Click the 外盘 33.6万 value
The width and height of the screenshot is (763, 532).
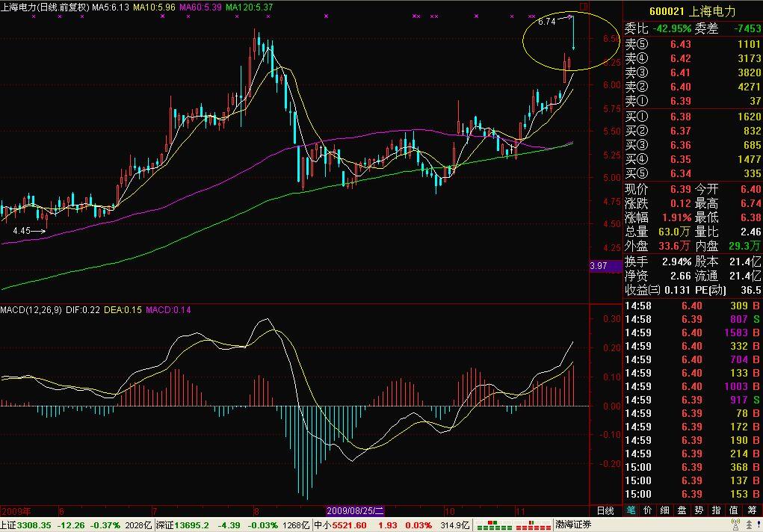(x=675, y=246)
